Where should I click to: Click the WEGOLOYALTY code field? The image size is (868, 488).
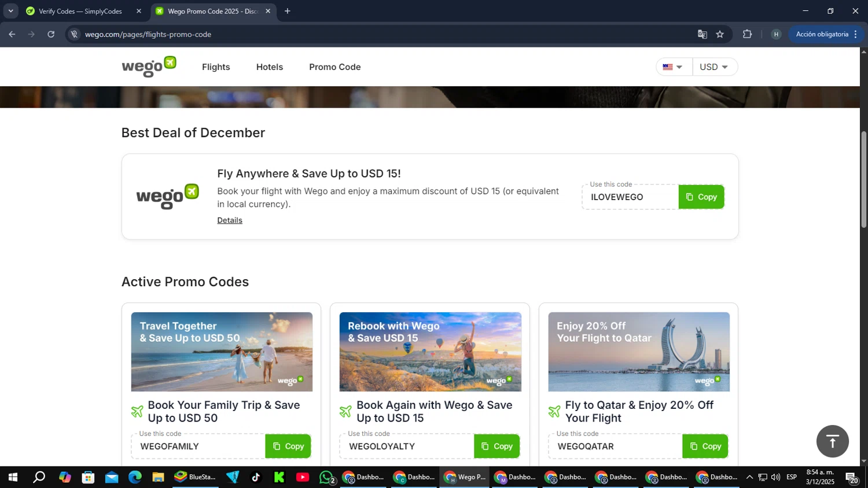(407, 446)
